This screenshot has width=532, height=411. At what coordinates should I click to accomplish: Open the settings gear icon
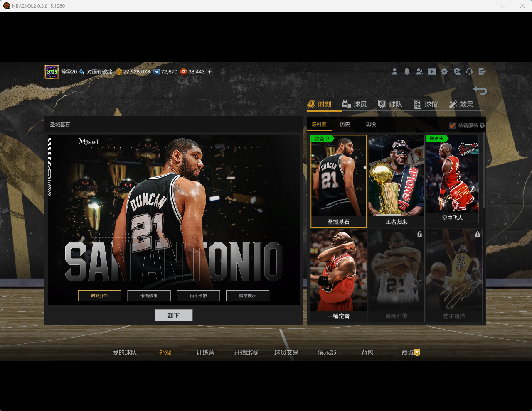(x=444, y=72)
